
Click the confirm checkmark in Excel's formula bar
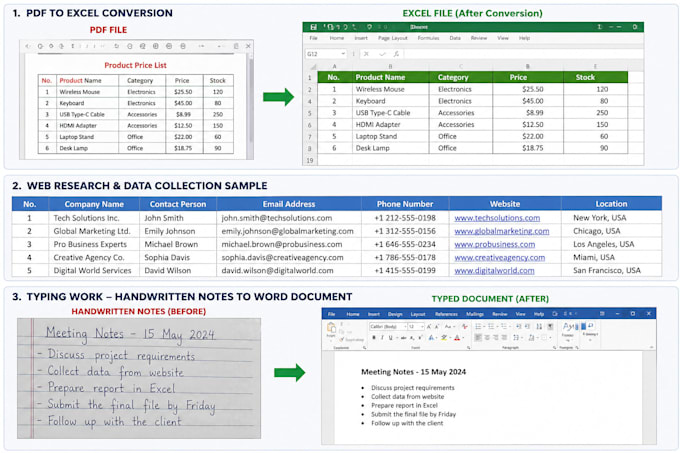(382, 54)
